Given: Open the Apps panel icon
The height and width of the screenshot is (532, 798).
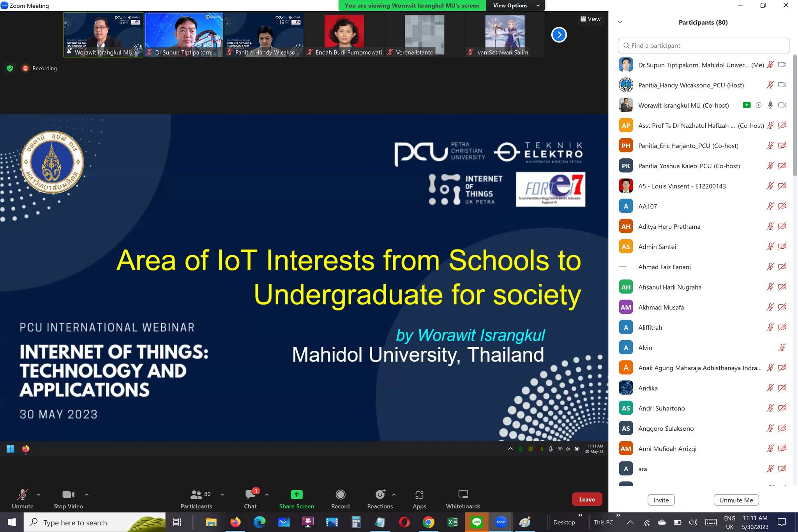Looking at the screenshot, I should click(x=419, y=495).
